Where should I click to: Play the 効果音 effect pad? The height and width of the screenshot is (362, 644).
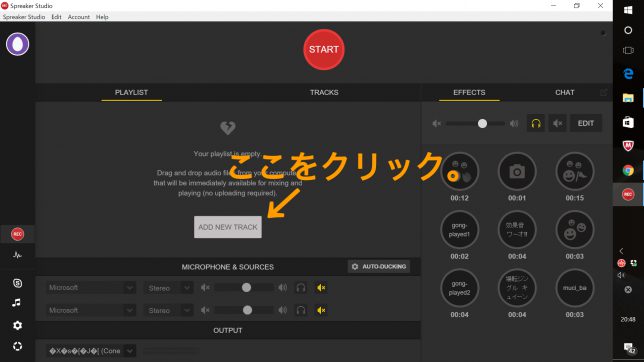[517, 230]
